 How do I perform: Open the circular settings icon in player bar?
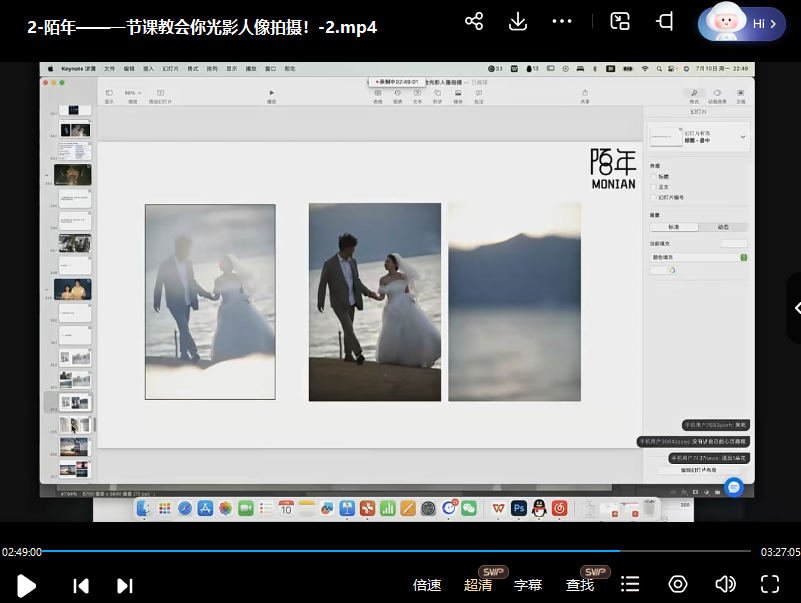click(x=678, y=584)
